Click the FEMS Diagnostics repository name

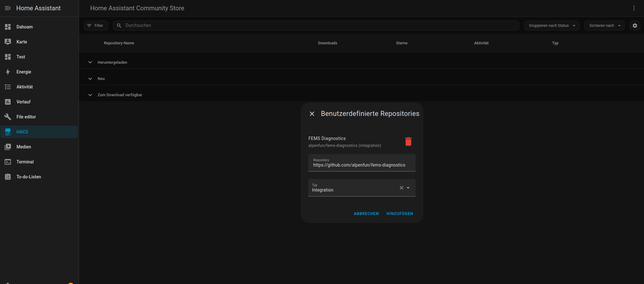[x=327, y=138]
